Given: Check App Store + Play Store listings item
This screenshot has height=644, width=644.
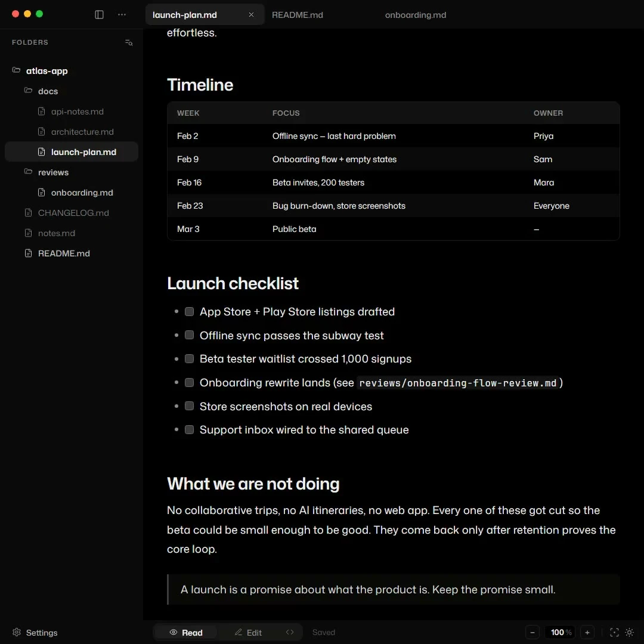Looking at the screenshot, I should (190, 312).
